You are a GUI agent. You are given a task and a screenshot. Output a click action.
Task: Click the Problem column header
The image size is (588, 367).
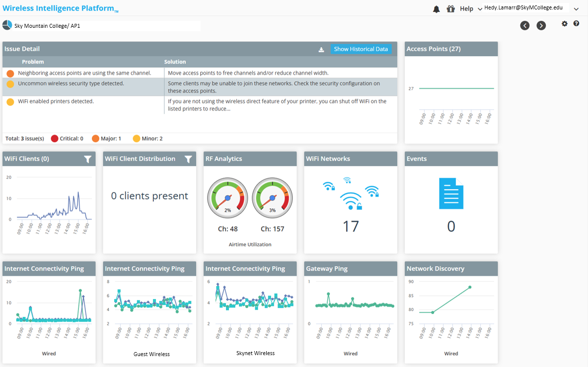[x=33, y=62]
